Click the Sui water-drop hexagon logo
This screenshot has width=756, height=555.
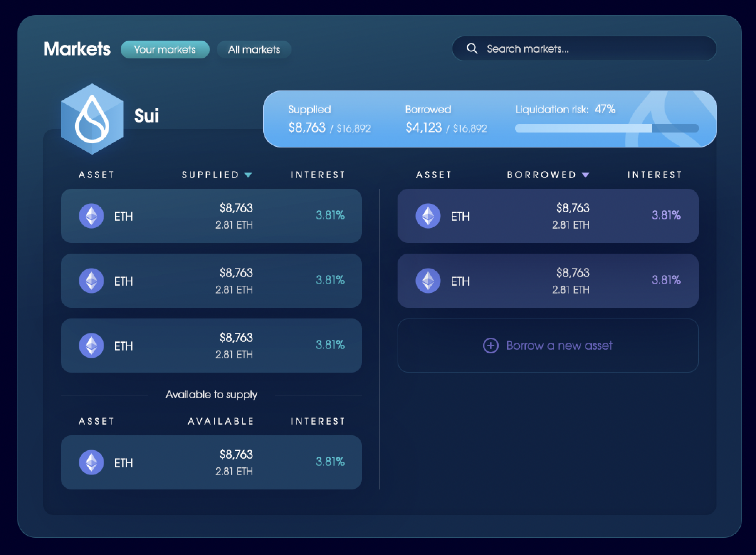[92, 119]
